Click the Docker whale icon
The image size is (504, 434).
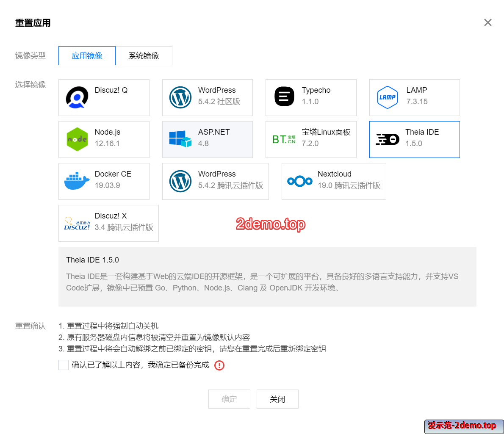tap(77, 181)
